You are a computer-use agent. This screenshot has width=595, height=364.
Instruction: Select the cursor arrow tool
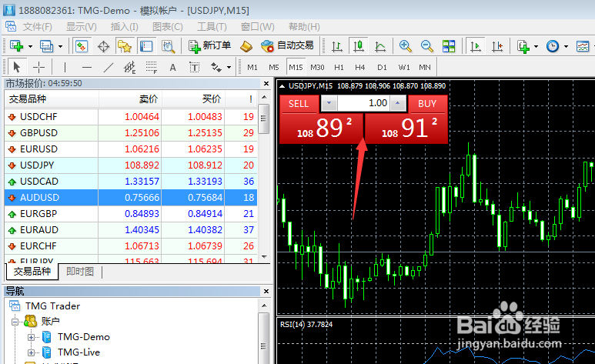(x=16, y=68)
